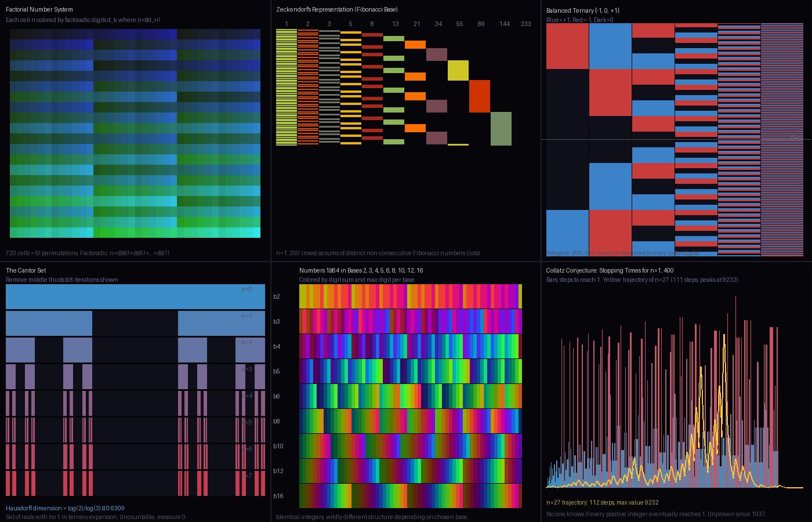The image size is (812, 522).
Task: Click the yellow block in column 55
Action: 458,70
